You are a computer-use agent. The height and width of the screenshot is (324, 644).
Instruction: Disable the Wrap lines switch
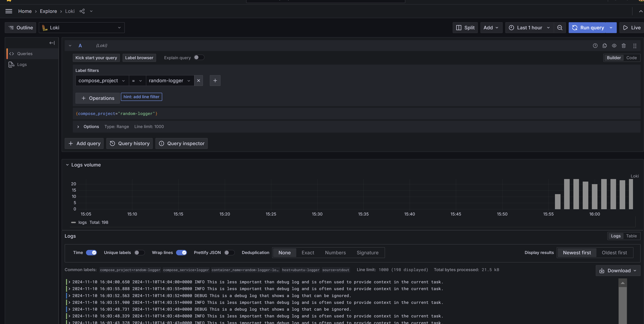pos(181,253)
